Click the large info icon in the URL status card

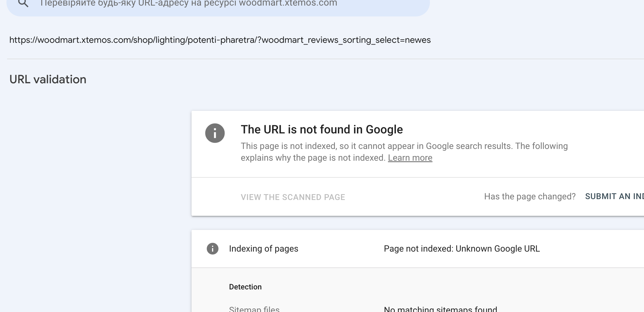pyautogui.click(x=215, y=133)
